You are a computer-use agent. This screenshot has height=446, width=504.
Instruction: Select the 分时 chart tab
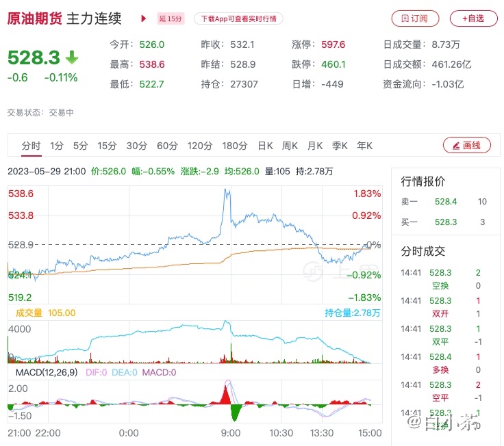coord(31,146)
